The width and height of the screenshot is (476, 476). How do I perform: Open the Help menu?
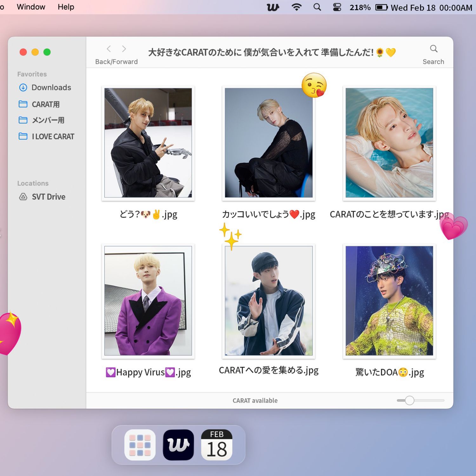66,7
